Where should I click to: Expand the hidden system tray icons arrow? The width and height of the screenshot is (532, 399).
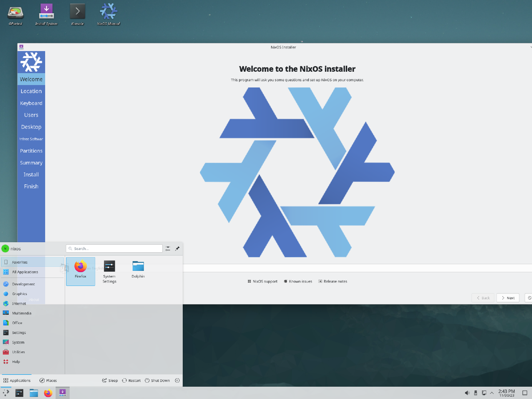coord(492,393)
